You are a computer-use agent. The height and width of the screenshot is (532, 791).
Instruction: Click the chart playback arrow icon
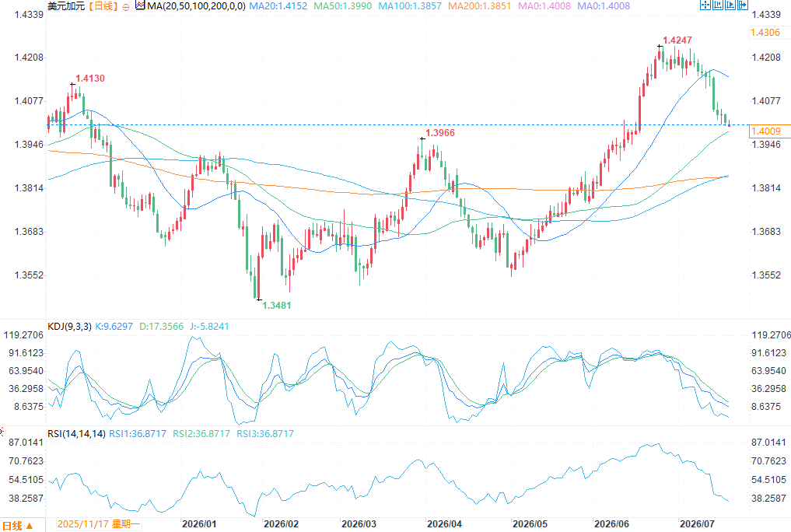point(730,5)
